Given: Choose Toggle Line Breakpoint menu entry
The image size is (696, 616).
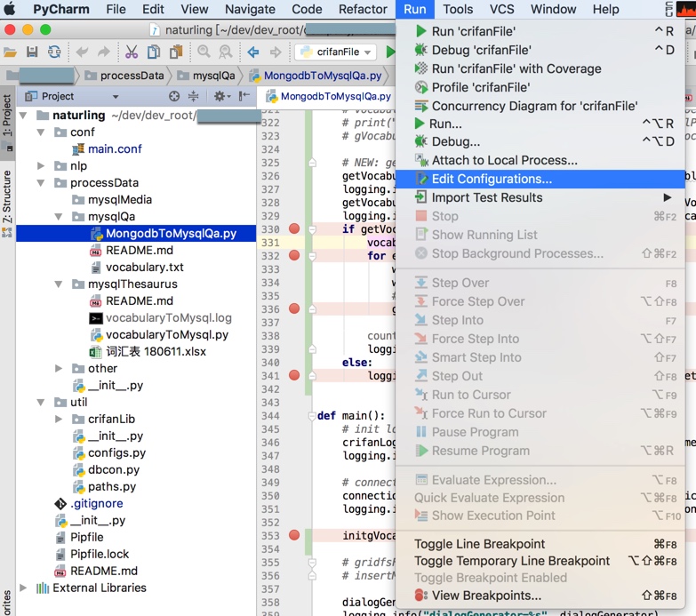Looking at the screenshot, I should (x=540, y=544).
